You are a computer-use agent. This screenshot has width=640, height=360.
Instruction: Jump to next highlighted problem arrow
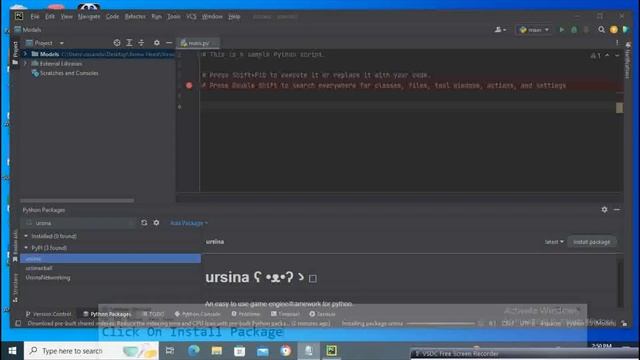click(617, 55)
